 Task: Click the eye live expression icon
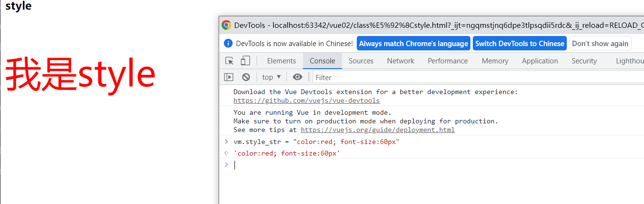(298, 77)
